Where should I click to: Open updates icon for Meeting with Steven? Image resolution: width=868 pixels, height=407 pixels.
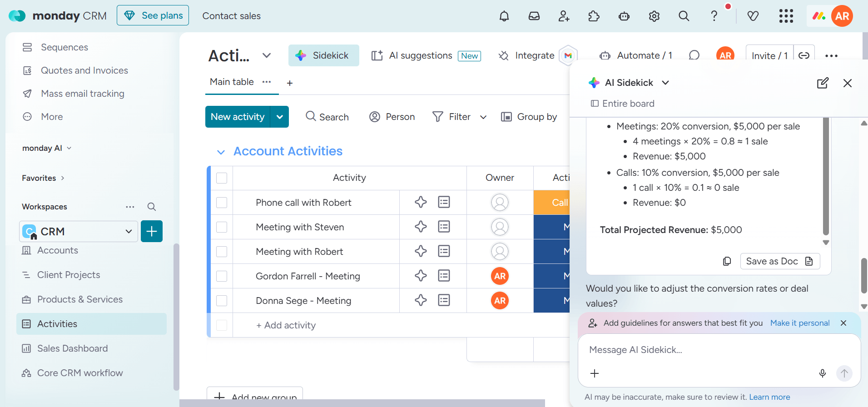[444, 227]
